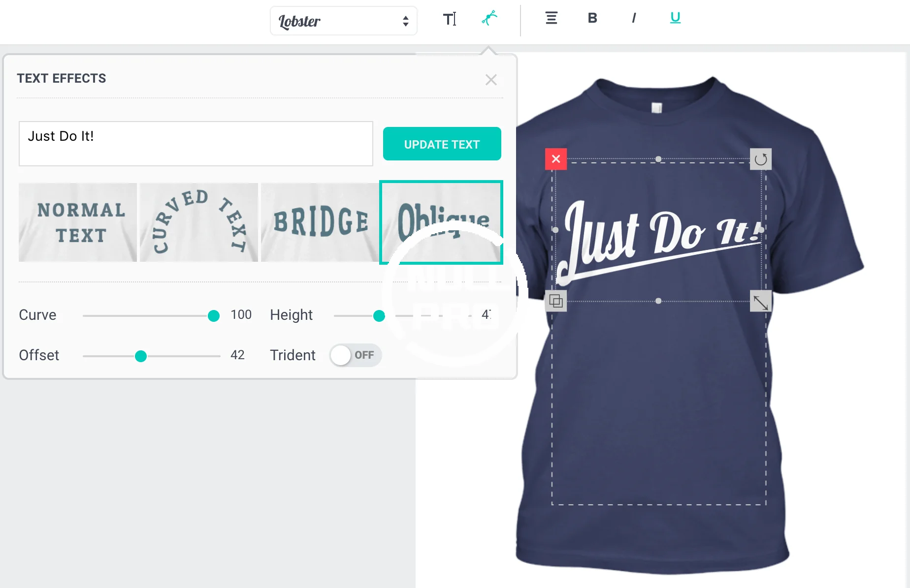The image size is (910, 588).
Task: Open the text alignment icon
Action: tap(552, 18)
